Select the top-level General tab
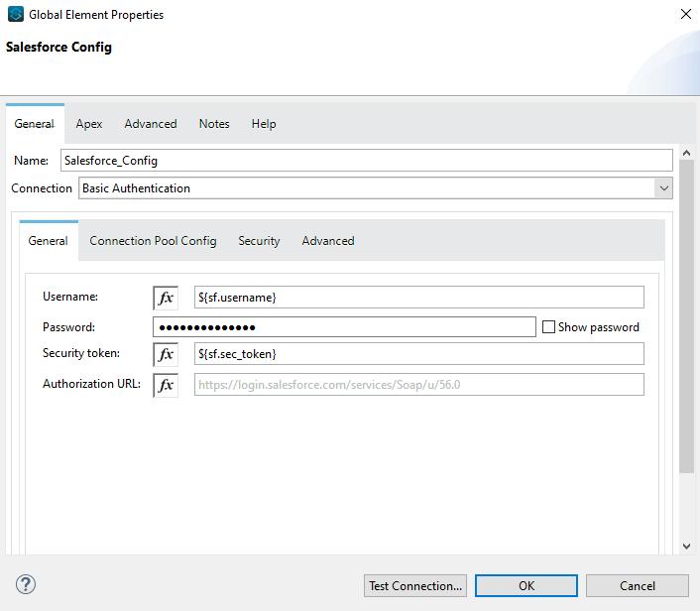 35,124
